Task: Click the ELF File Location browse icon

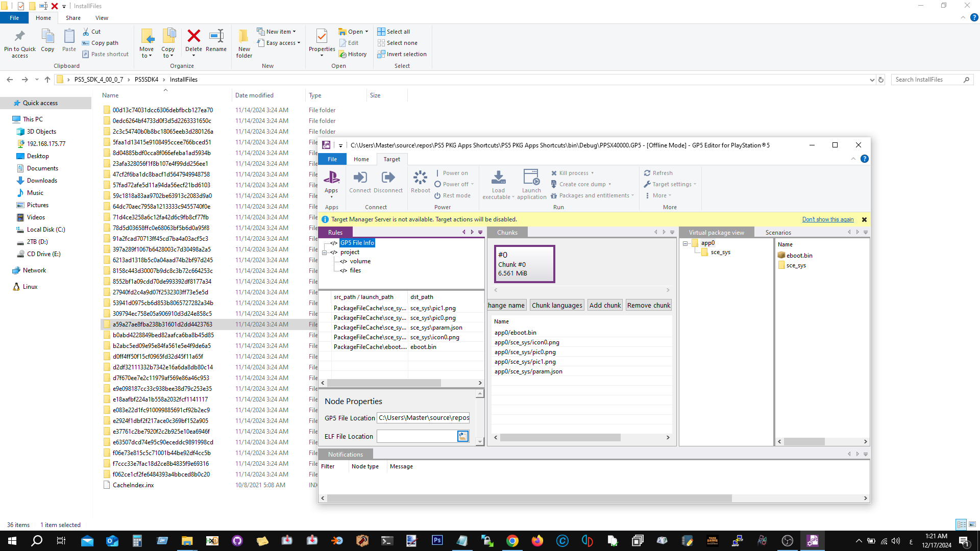Action: tap(462, 436)
